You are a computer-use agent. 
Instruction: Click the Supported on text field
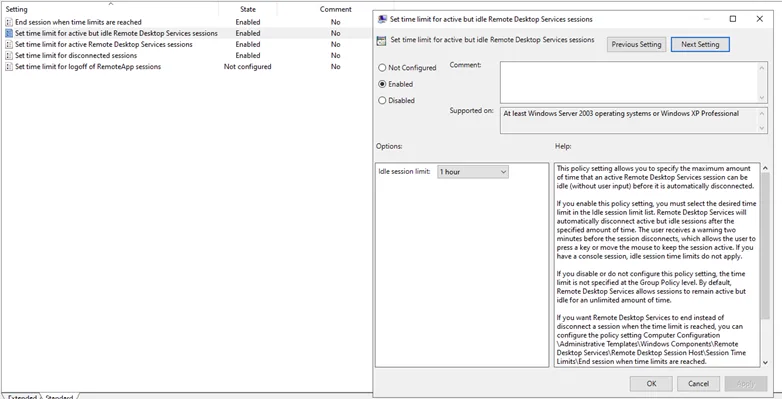point(629,121)
